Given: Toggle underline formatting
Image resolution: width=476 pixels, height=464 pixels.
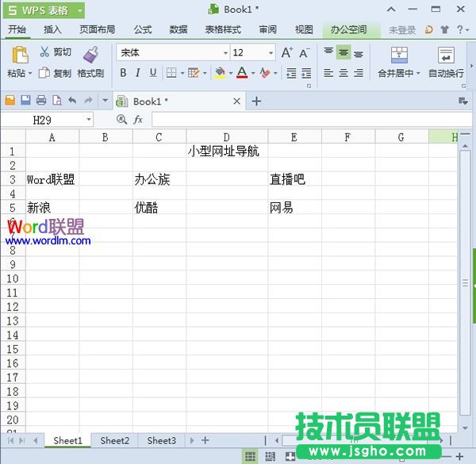Looking at the screenshot, I should [153, 73].
